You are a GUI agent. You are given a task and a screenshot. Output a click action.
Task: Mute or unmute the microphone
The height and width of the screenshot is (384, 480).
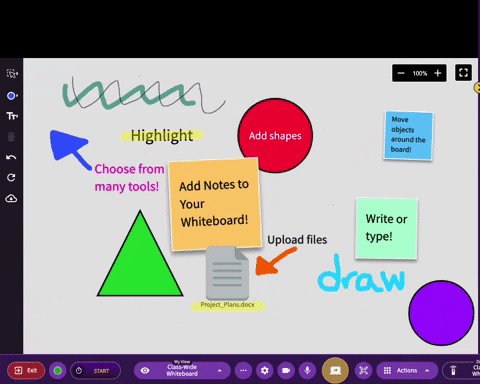click(x=307, y=370)
